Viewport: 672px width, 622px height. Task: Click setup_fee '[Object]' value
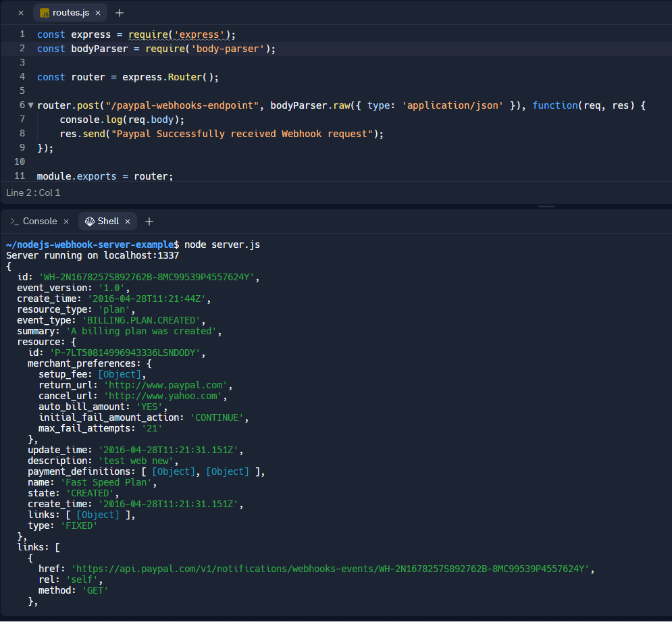click(x=120, y=374)
